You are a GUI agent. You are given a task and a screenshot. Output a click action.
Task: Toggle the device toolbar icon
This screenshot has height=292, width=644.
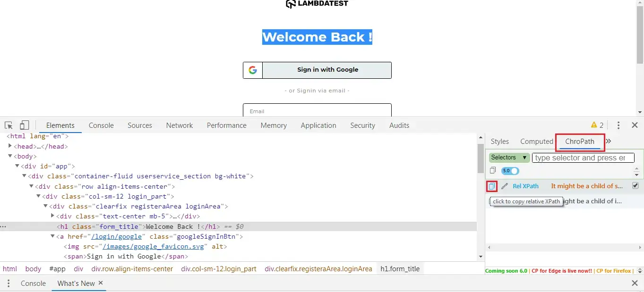point(25,125)
